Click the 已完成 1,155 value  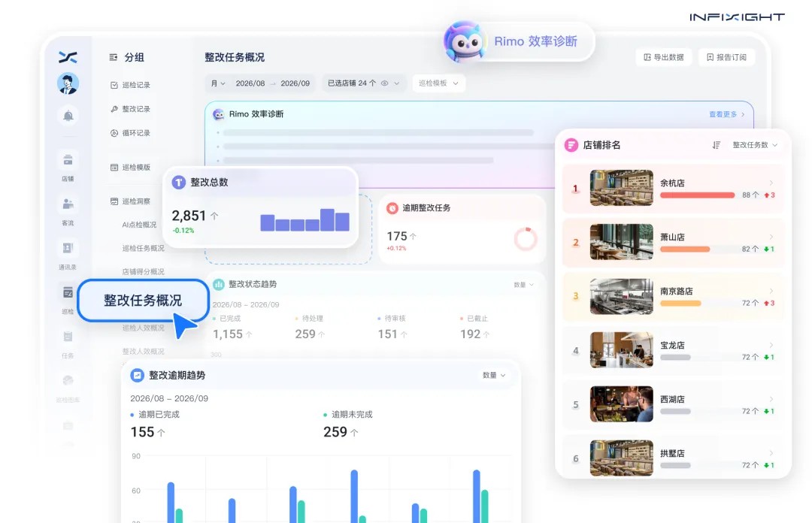tap(228, 334)
